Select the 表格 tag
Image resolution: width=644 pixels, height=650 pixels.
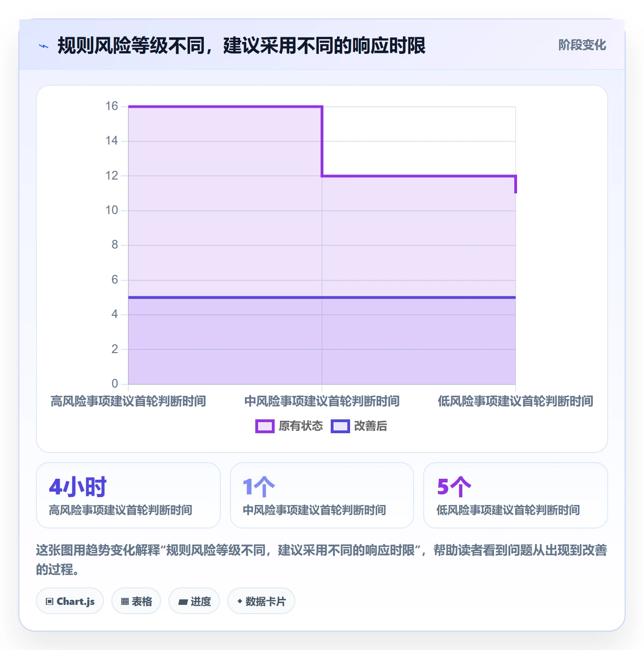coord(136,601)
